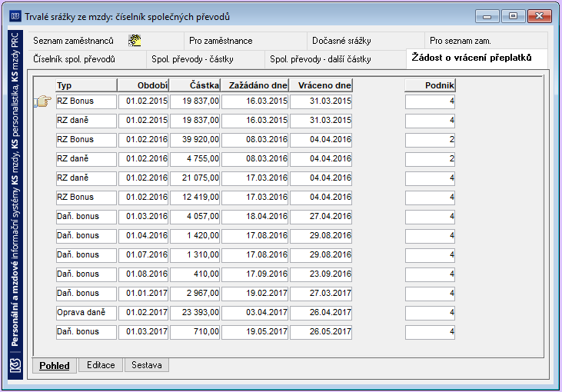Click requested date 03.04.2017
The image size is (562, 392).
254,313
